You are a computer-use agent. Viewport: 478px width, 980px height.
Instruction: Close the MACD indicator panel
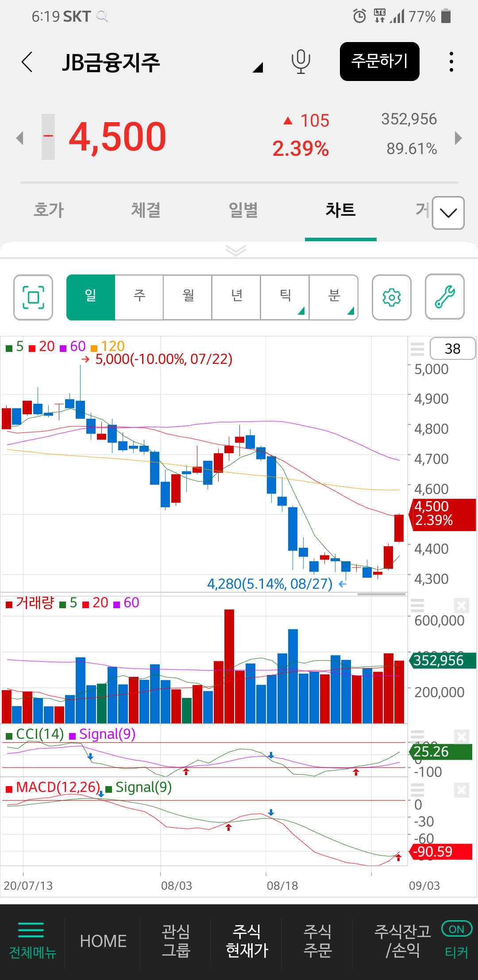point(461,790)
